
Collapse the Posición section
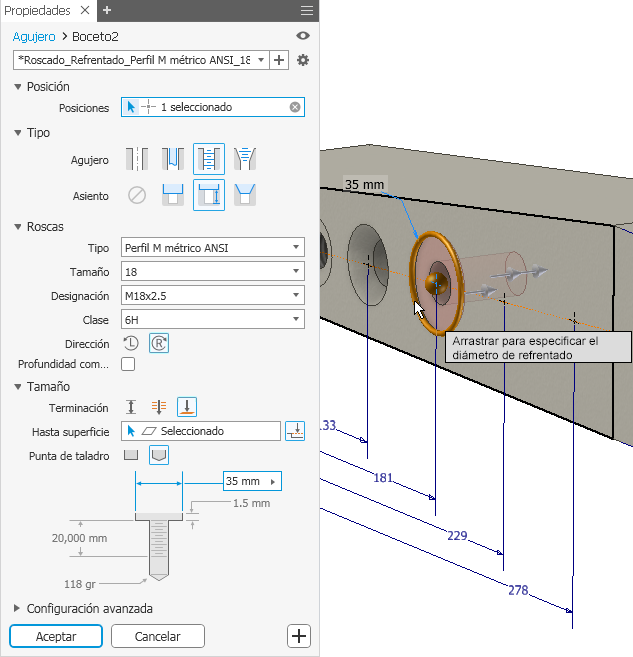[x=18, y=87]
